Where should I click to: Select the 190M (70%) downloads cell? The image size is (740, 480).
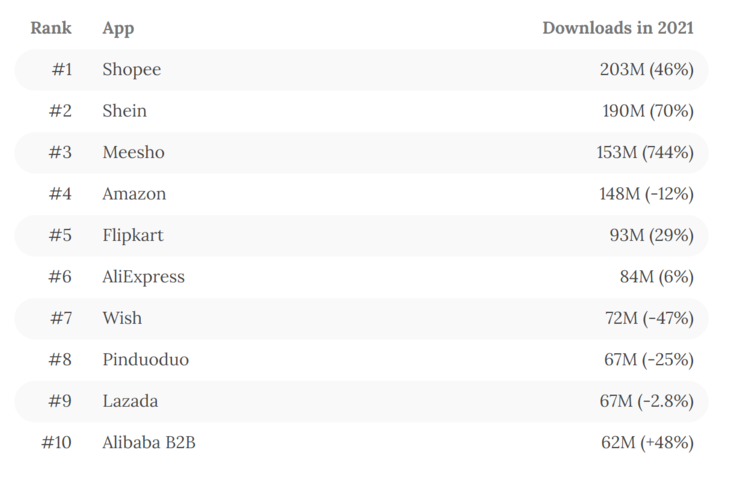645,111
